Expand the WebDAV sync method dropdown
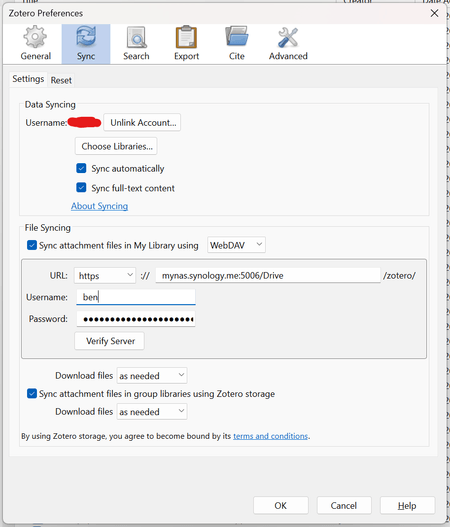Screen dimensions: 450x527 click(236, 245)
